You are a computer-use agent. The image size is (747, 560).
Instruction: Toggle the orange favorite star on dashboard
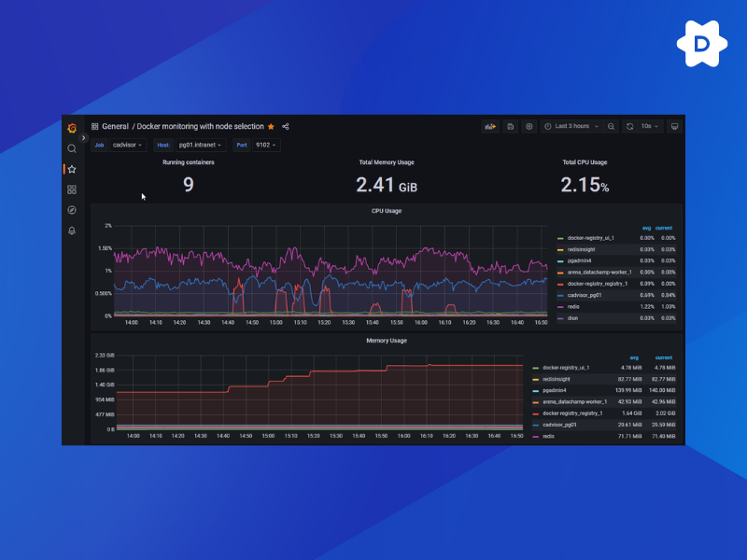[x=271, y=126]
